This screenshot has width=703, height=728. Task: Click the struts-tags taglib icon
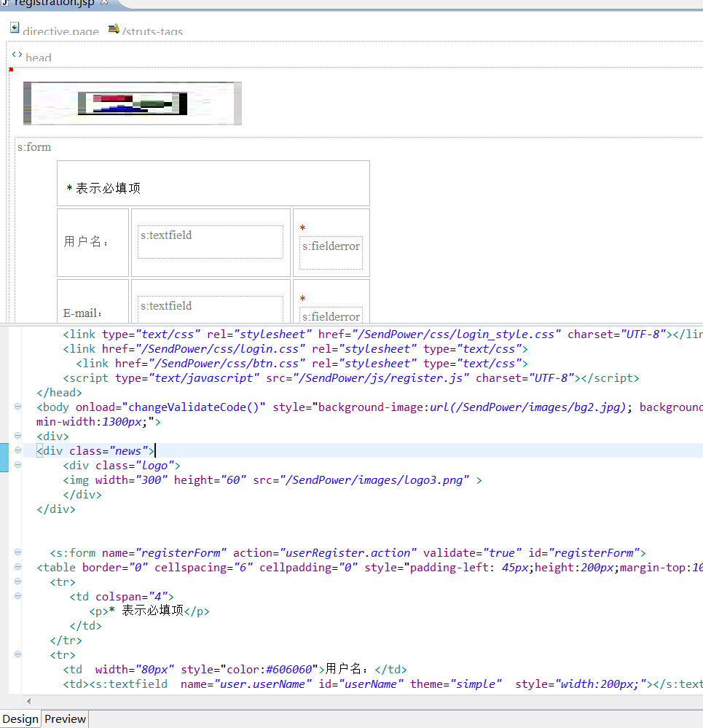point(113,28)
